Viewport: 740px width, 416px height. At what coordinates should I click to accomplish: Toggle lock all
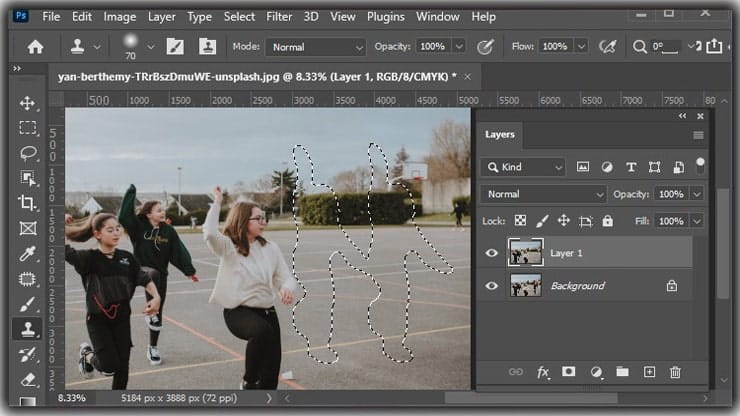pyautogui.click(x=608, y=221)
